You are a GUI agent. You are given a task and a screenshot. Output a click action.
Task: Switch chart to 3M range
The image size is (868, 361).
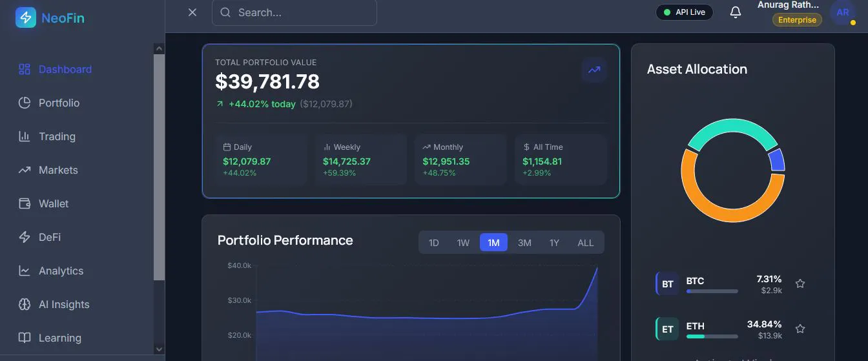tap(524, 243)
